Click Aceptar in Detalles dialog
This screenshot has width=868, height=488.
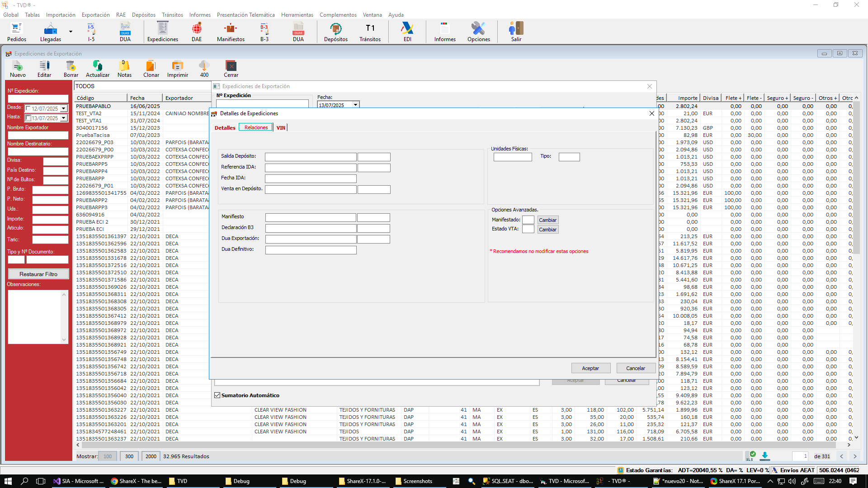[590, 368]
